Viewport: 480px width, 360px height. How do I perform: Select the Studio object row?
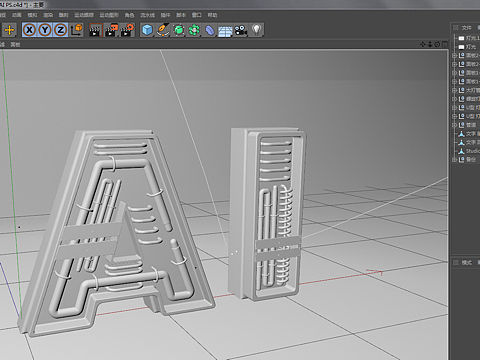469,151
